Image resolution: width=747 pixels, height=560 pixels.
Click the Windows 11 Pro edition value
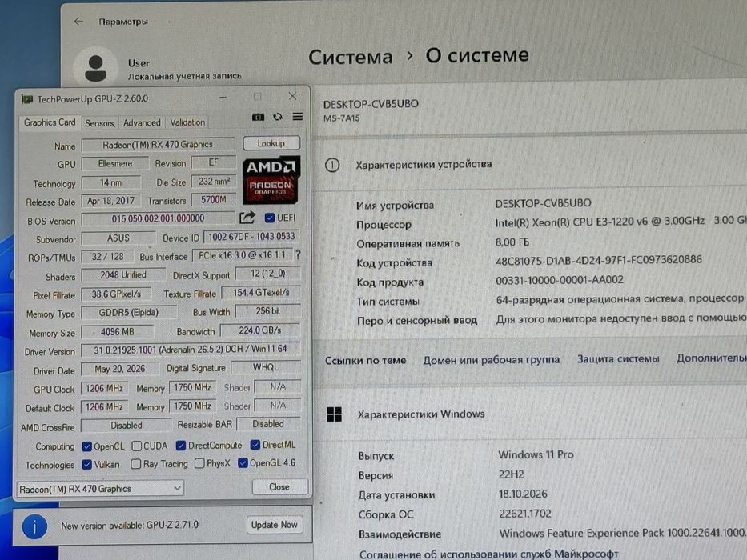536,454
